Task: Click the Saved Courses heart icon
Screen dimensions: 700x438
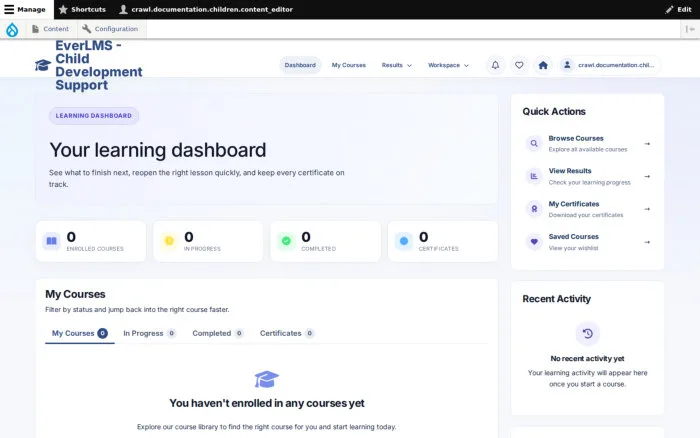Action: (534, 242)
